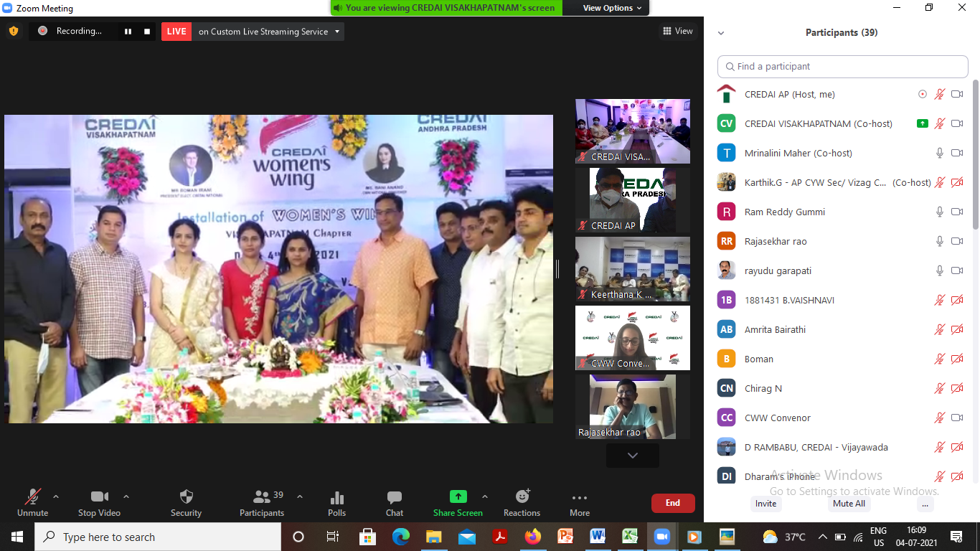Image resolution: width=980 pixels, height=551 pixels.
Task: Click disabled camera icon for Karthik.G
Action: [x=957, y=182]
